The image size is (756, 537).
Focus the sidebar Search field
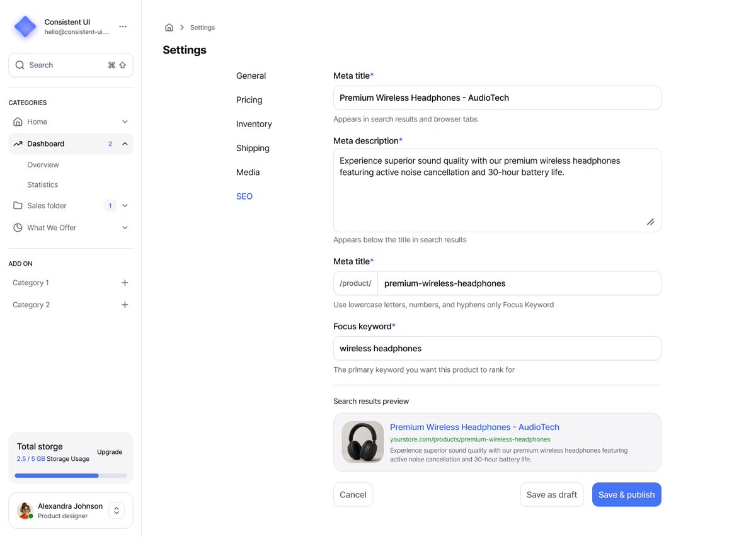click(x=71, y=65)
